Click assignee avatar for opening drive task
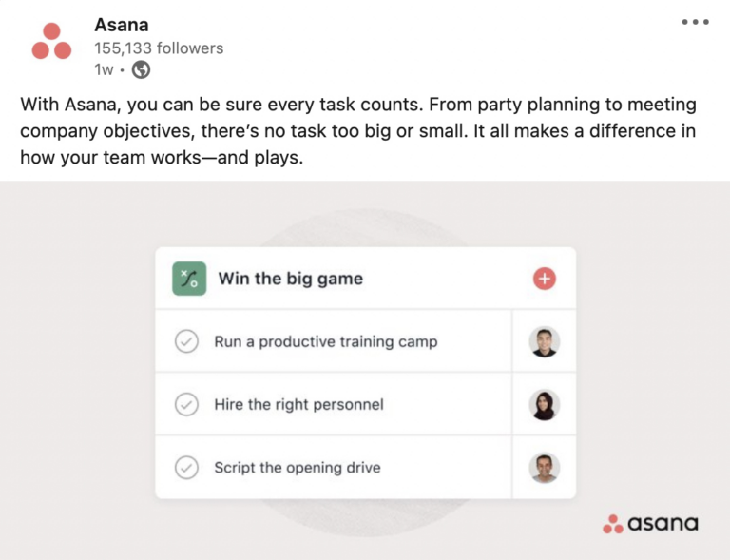Viewport: 730px width, 560px height. point(545,468)
